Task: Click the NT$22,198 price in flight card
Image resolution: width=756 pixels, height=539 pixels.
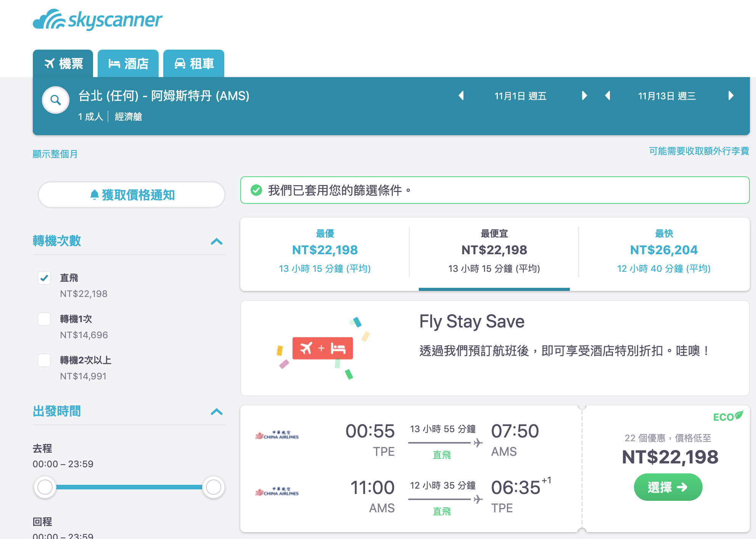Action: tap(670, 457)
